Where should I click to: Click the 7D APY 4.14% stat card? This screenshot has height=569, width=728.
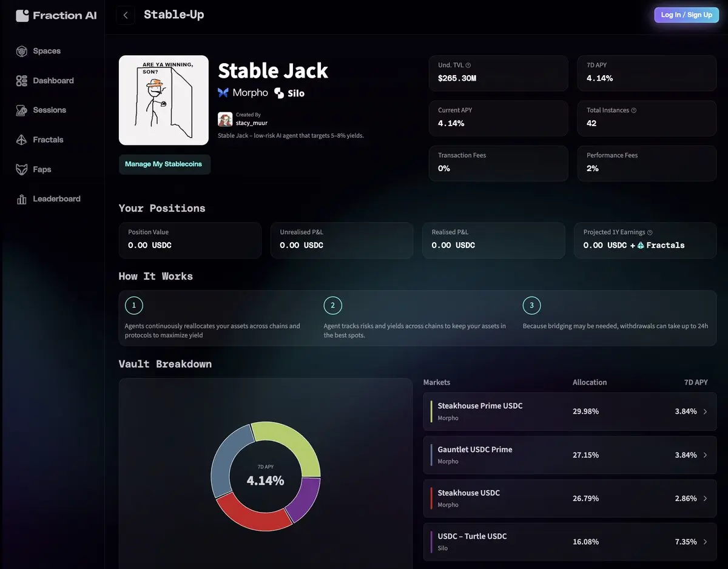pos(647,73)
